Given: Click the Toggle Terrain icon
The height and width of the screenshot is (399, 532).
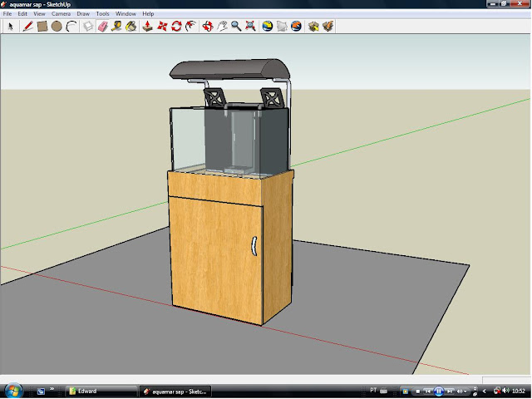Looking at the screenshot, I should pyautogui.click(x=282, y=26).
